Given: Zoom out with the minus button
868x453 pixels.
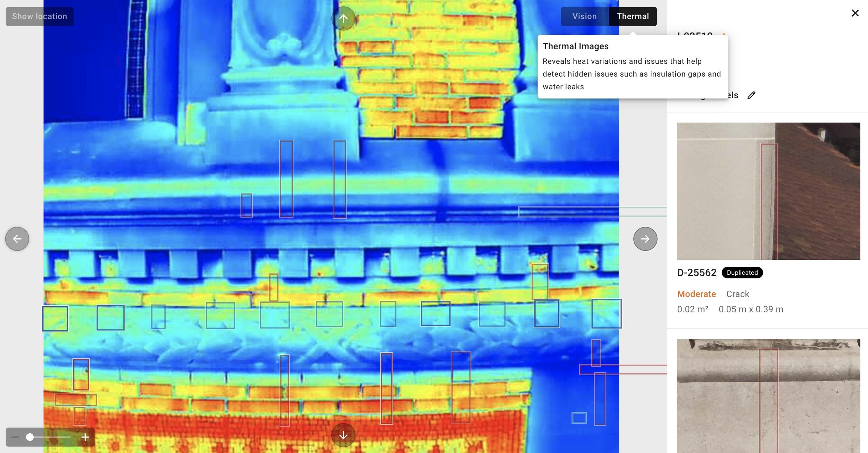Looking at the screenshot, I should [x=15, y=437].
